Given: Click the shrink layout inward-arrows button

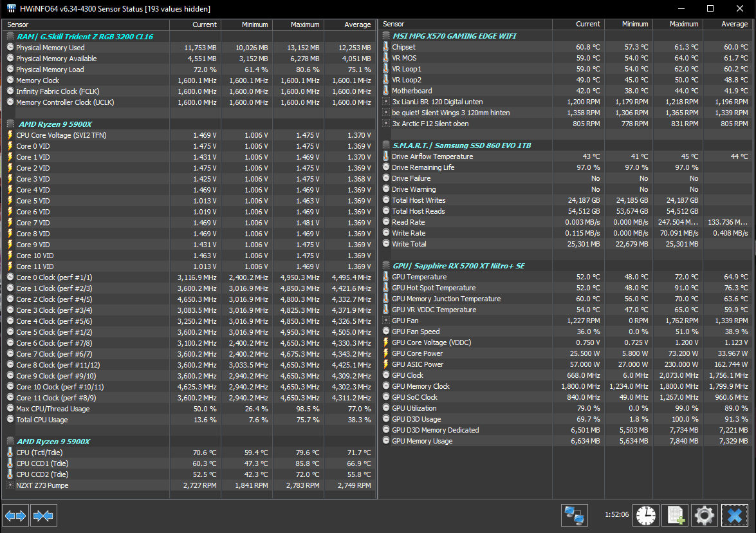Looking at the screenshot, I should tap(43, 516).
